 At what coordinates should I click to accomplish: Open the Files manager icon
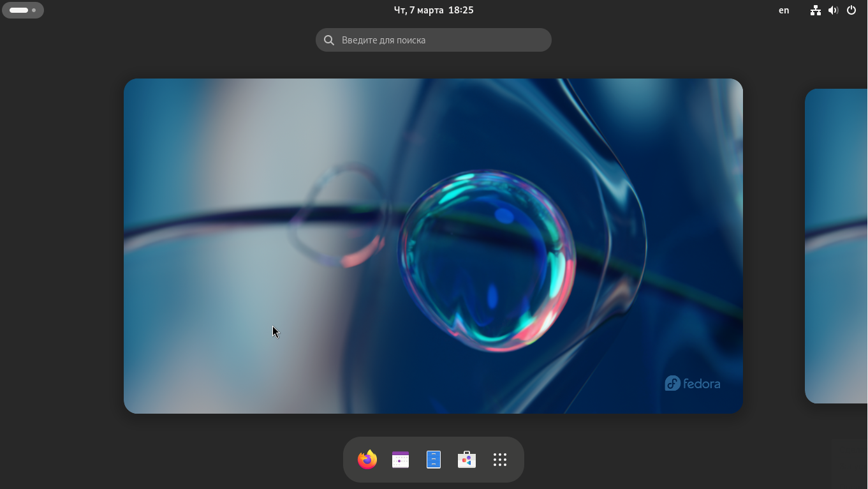coord(434,460)
